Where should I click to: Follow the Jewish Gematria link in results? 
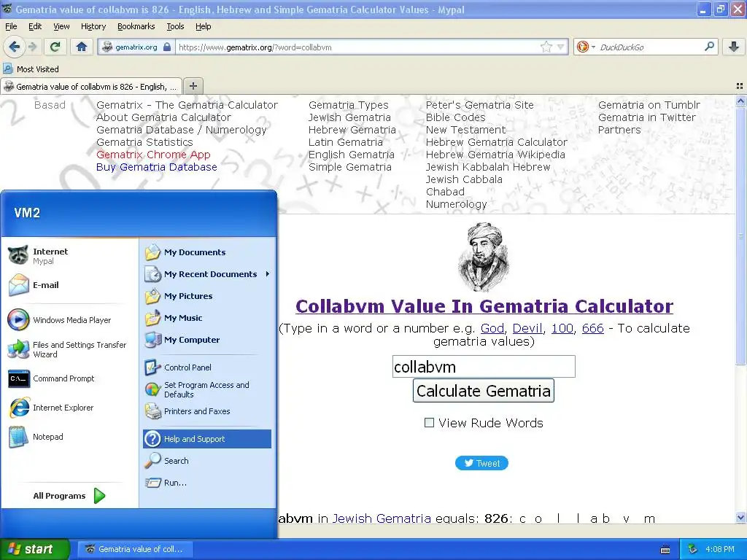(382, 518)
